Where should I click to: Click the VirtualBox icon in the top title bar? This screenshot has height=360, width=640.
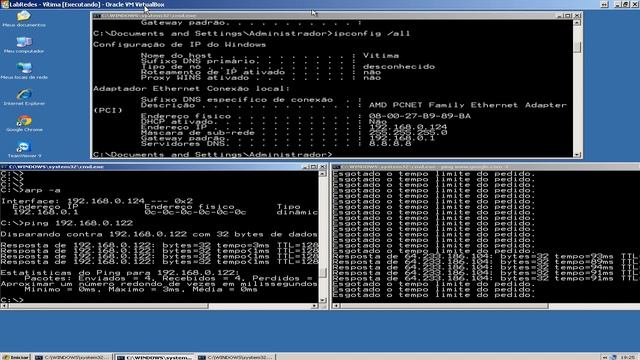point(4,4)
